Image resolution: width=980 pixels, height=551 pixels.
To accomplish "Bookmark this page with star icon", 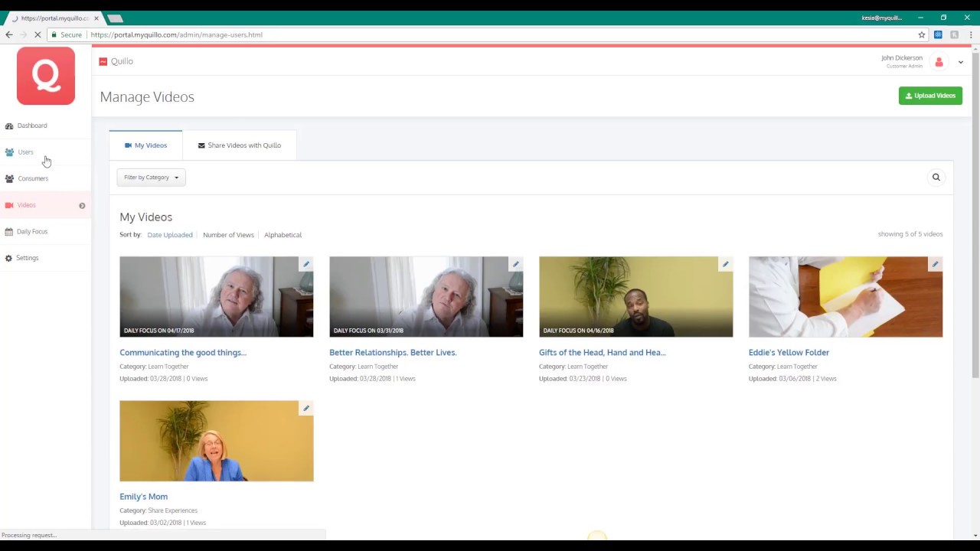I will [922, 34].
